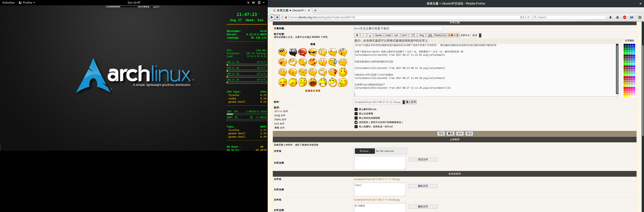Image resolution: width=644 pixels, height=212 pixels.
Task: Click 置入文中 insert inline button
Action: [x=411, y=102]
